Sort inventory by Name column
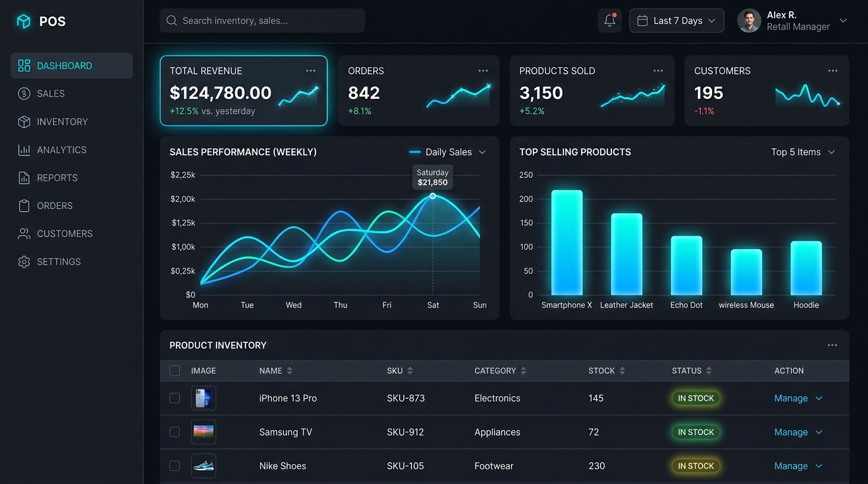The height and width of the screenshot is (484, 868). point(290,371)
